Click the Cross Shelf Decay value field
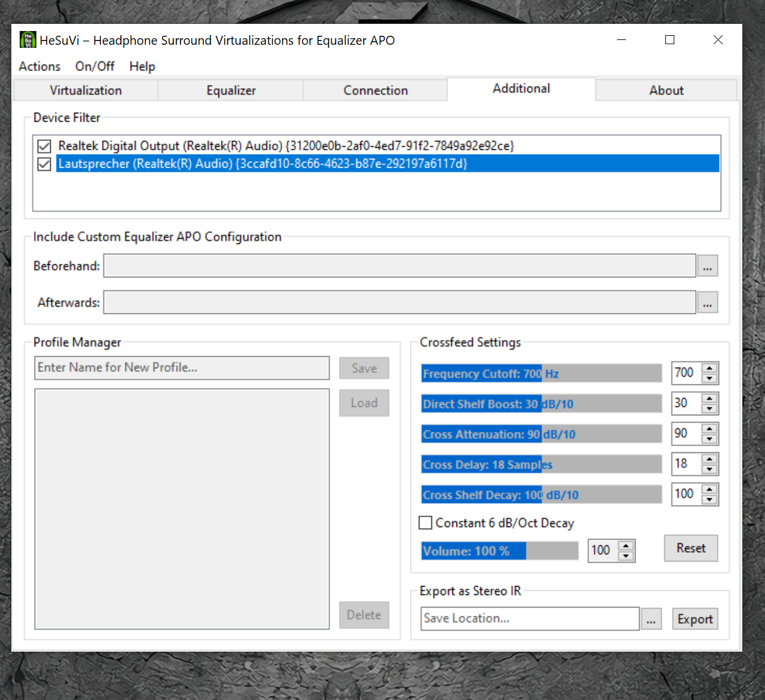The image size is (765, 700). point(686,494)
